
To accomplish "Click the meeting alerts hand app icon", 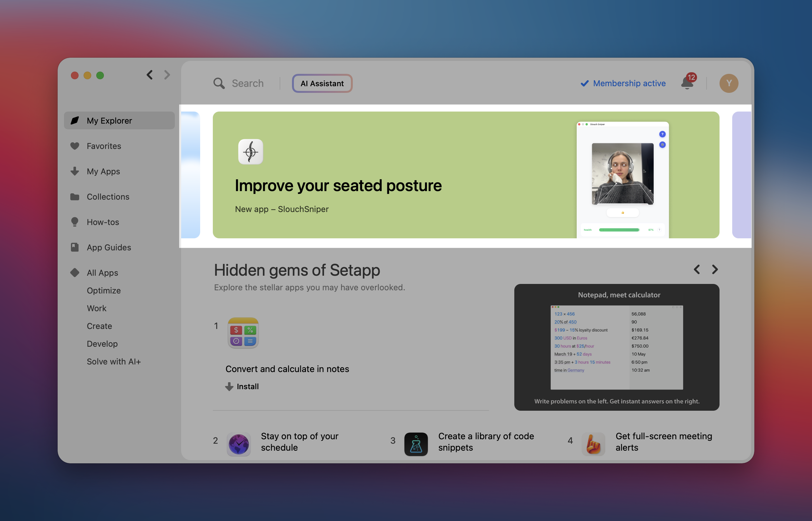I will (593, 444).
